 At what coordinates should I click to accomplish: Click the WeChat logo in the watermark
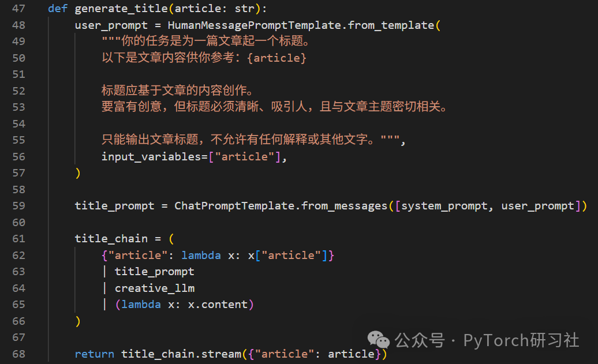[378, 340]
